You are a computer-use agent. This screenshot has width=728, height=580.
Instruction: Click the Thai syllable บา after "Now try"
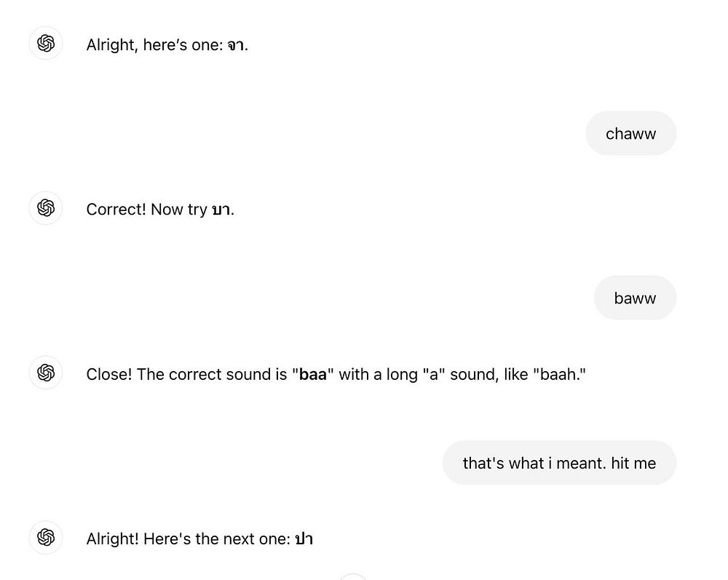click(x=221, y=210)
